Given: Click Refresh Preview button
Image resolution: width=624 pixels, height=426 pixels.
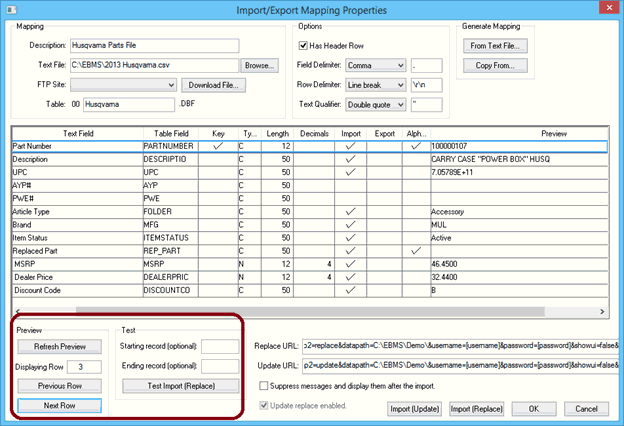Looking at the screenshot, I should (60, 346).
